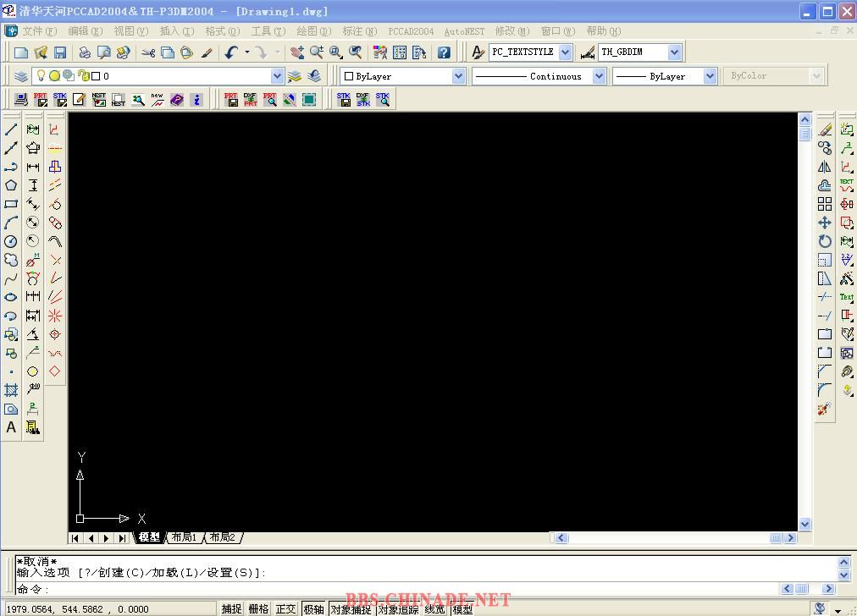Select the Rectangle draw tool
857x616 pixels.
tap(11, 204)
